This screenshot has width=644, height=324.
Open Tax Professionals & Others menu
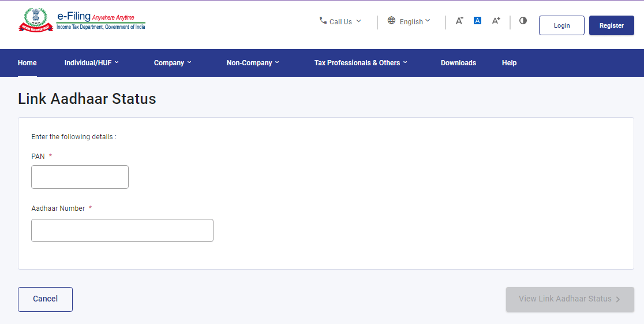(360, 63)
